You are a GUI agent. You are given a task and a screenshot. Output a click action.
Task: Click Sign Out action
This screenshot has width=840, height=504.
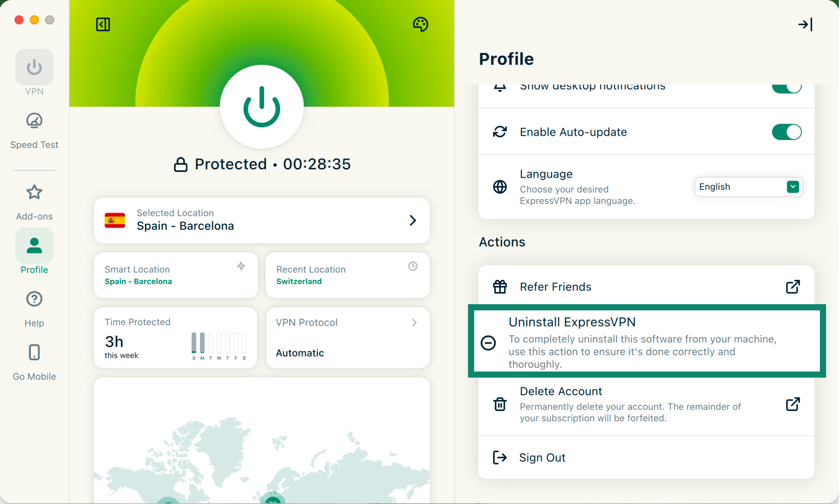pyautogui.click(x=542, y=458)
